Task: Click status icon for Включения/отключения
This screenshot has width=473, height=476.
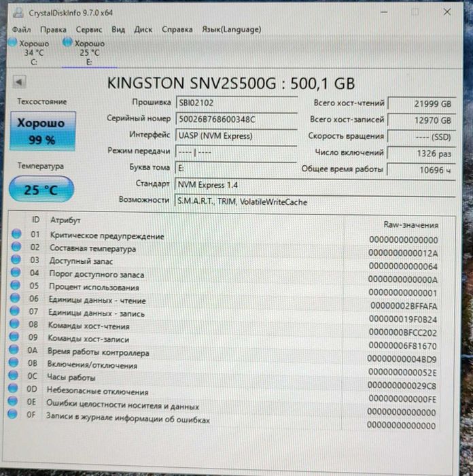Action: (14, 362)
